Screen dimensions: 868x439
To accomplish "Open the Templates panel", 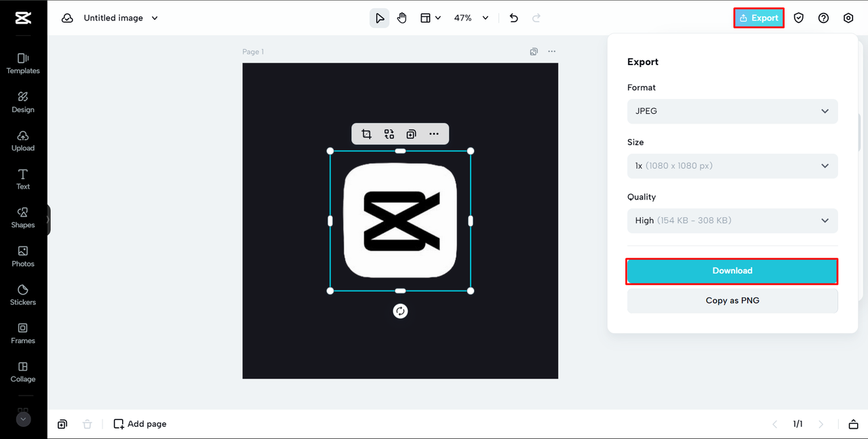I will pyautogui.click(x=23, y=63).
